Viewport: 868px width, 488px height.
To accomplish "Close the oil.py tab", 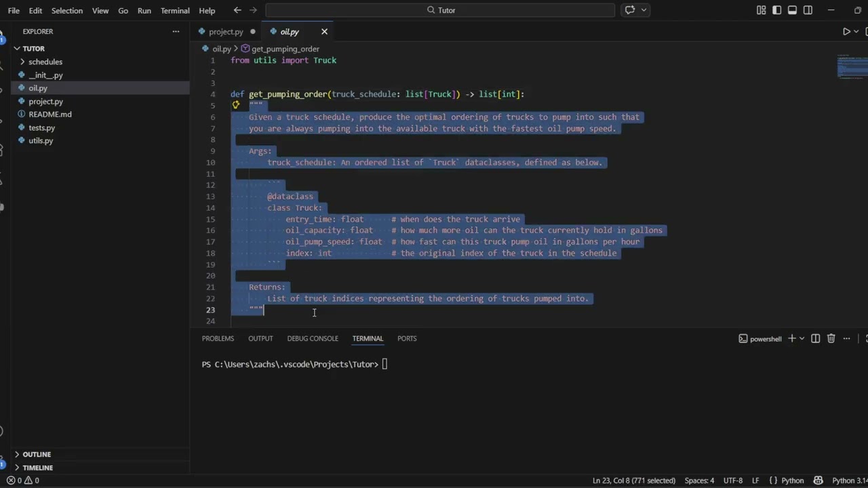I will [x=324, y=31].
